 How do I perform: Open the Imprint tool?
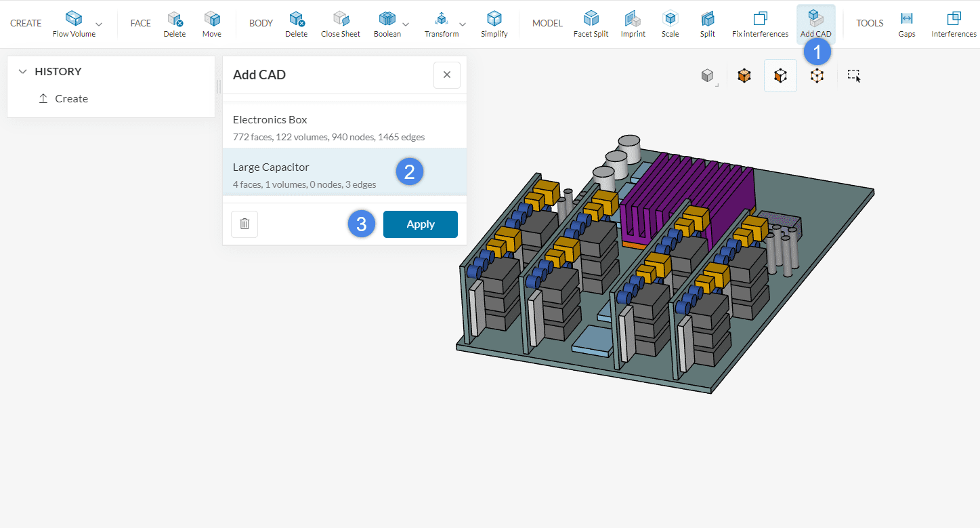(633, 22)
